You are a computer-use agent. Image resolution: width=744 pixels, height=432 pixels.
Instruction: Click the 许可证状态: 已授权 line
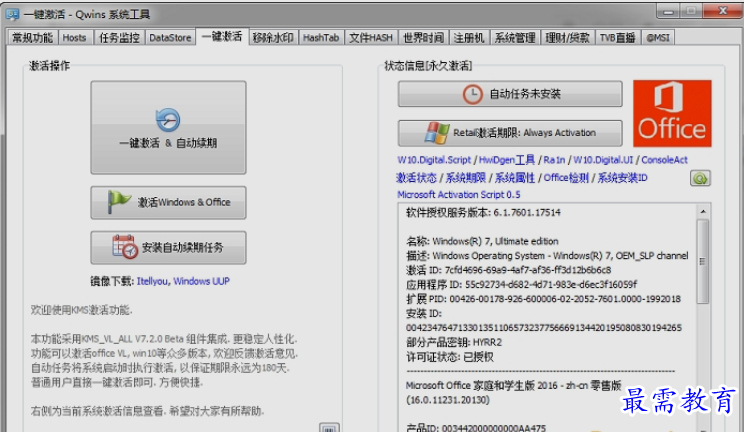click(450, 357)
